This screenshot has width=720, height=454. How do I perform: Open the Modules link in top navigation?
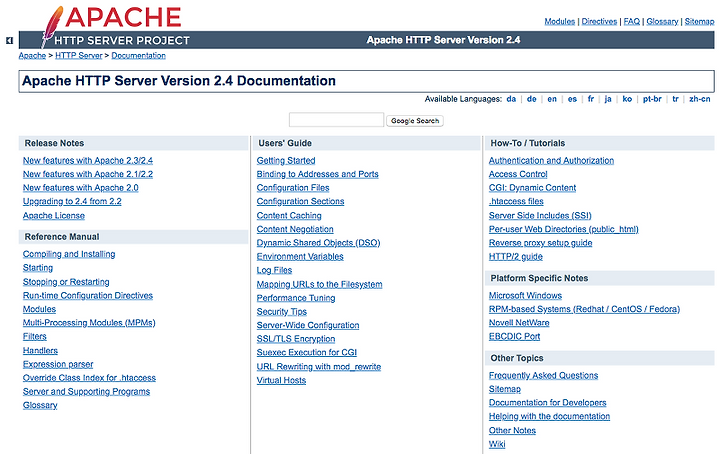[x=559, y=21]
